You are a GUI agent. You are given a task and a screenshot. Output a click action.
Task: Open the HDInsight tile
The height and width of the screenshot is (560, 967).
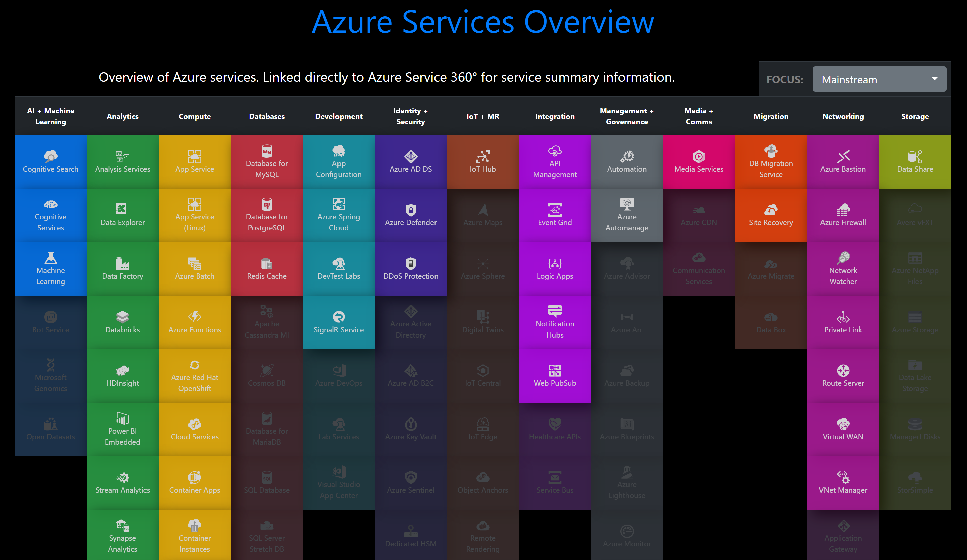coord(123,376)
